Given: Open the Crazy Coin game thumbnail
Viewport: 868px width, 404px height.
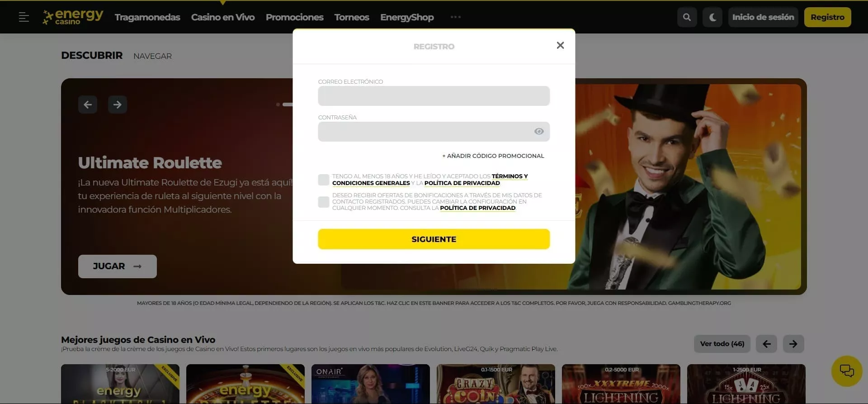Looking at the screenshot, I should tap(495, 384).
